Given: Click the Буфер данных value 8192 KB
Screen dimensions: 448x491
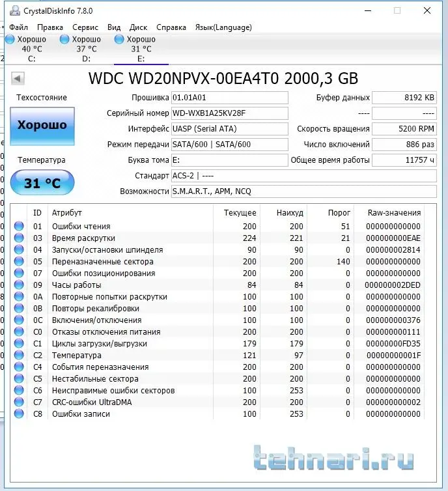Looking at the screenshot, I should [x=404, y=98].
